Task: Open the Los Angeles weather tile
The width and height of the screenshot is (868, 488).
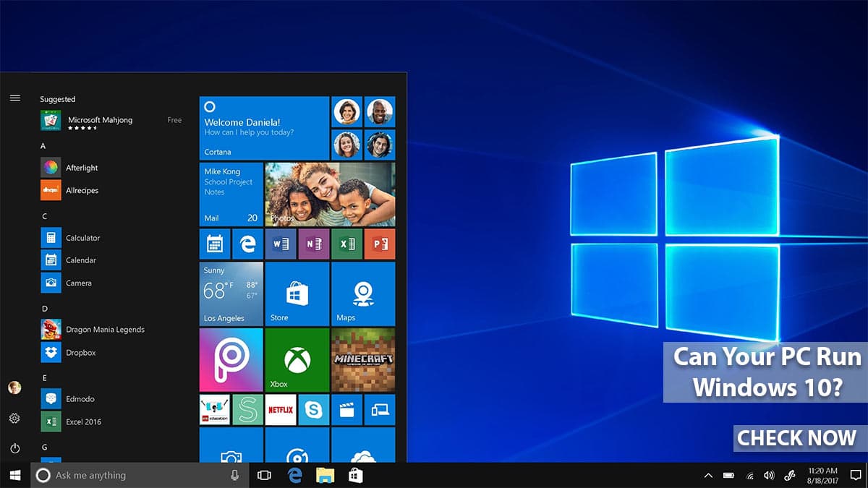Action: (x=231, y=294)
